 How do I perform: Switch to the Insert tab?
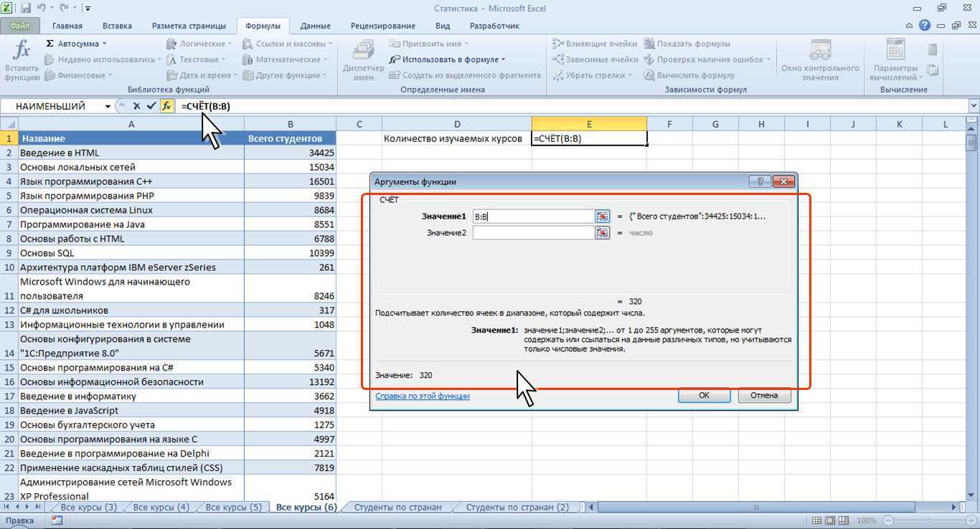(117, 26)
